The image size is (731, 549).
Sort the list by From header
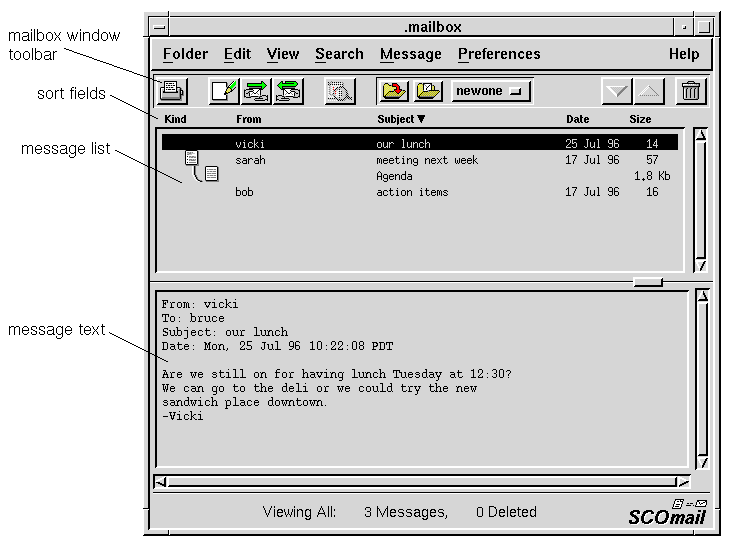pos(248,120)
